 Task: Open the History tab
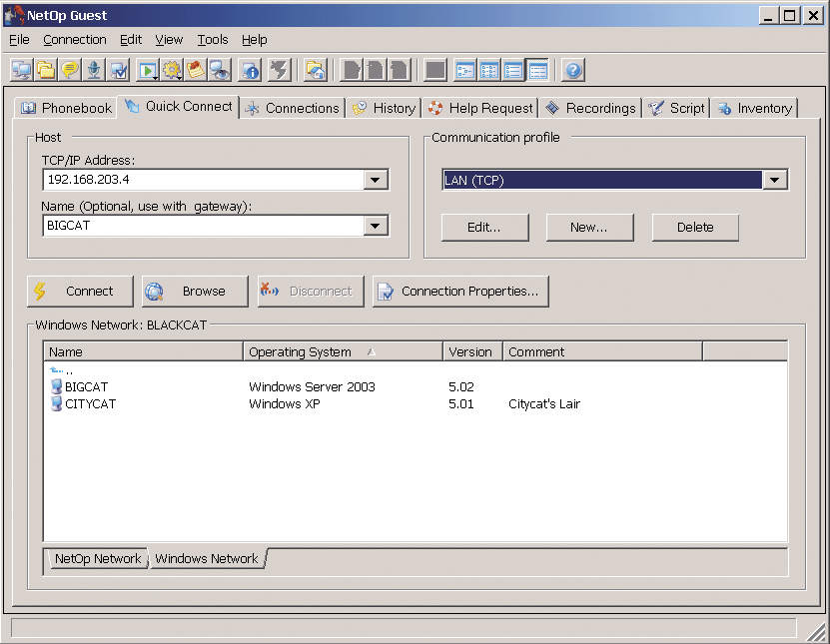[385, 108]
